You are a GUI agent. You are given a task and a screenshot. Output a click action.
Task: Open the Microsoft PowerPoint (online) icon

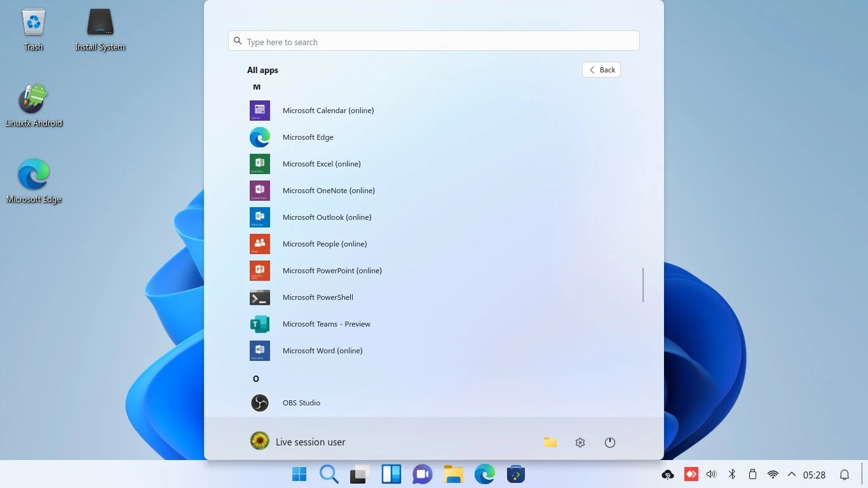[260, 271]
